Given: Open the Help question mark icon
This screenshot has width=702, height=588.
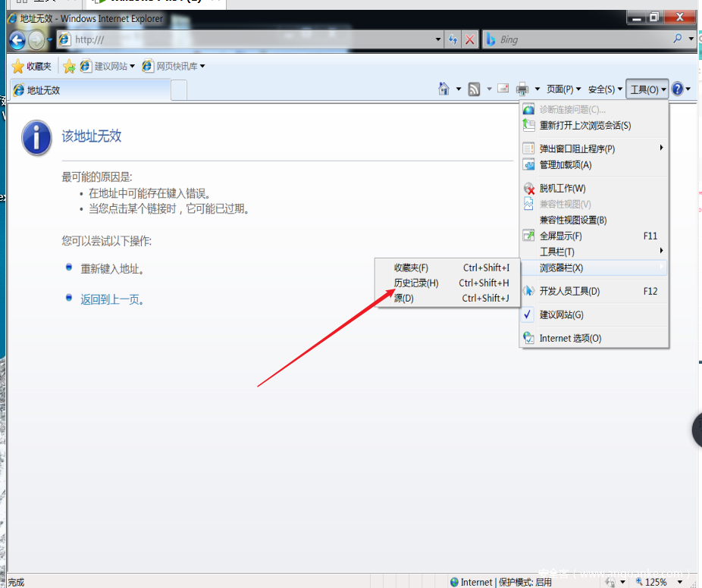Looking at the screenshot, I should point(677,89).
